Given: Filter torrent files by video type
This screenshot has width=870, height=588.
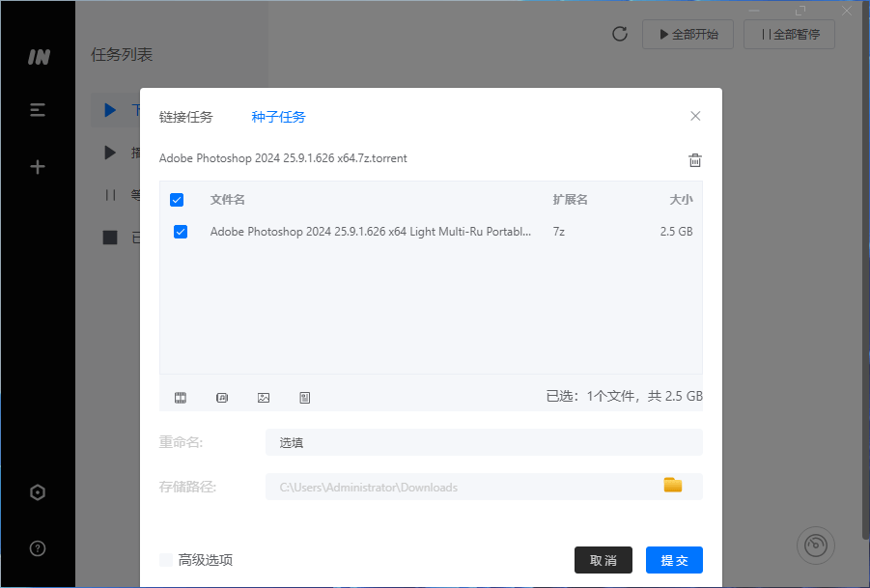Looking at the screenshot, I should [181, 397].
